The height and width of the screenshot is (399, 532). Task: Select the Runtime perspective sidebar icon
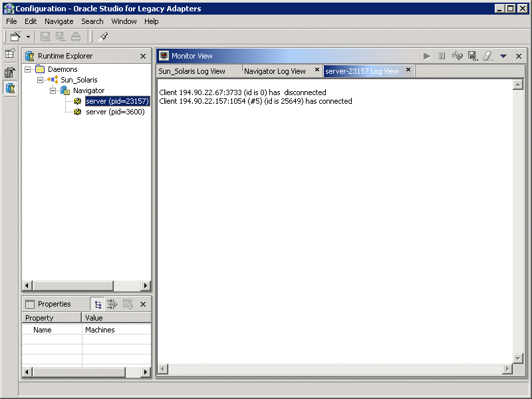coord(10,88)
